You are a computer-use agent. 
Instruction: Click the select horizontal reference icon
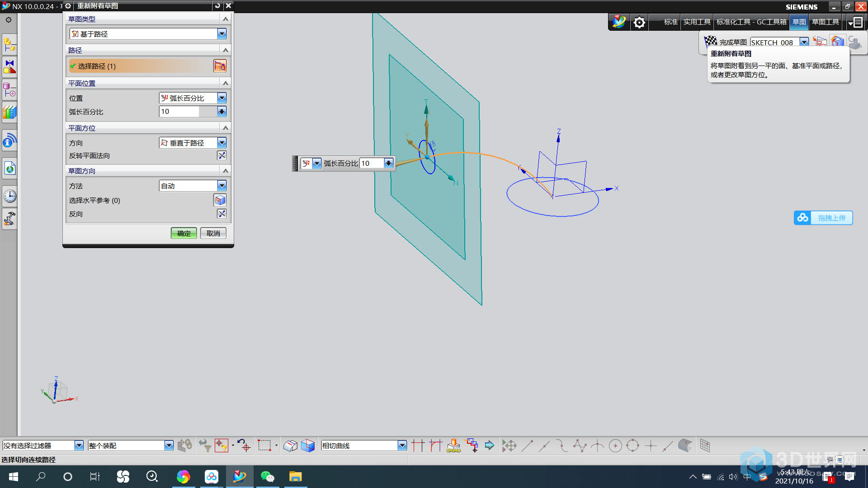click(220, 200)
